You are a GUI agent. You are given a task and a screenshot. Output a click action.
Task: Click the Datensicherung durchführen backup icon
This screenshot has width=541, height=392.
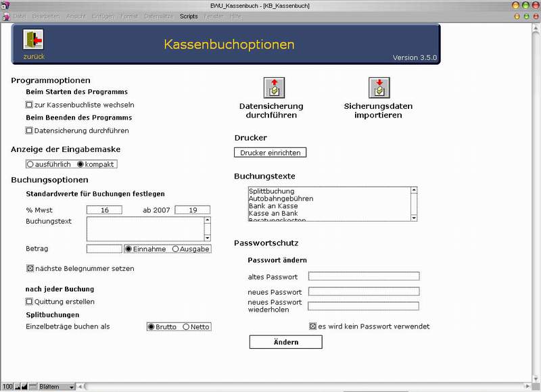click(x=274, y=88)
